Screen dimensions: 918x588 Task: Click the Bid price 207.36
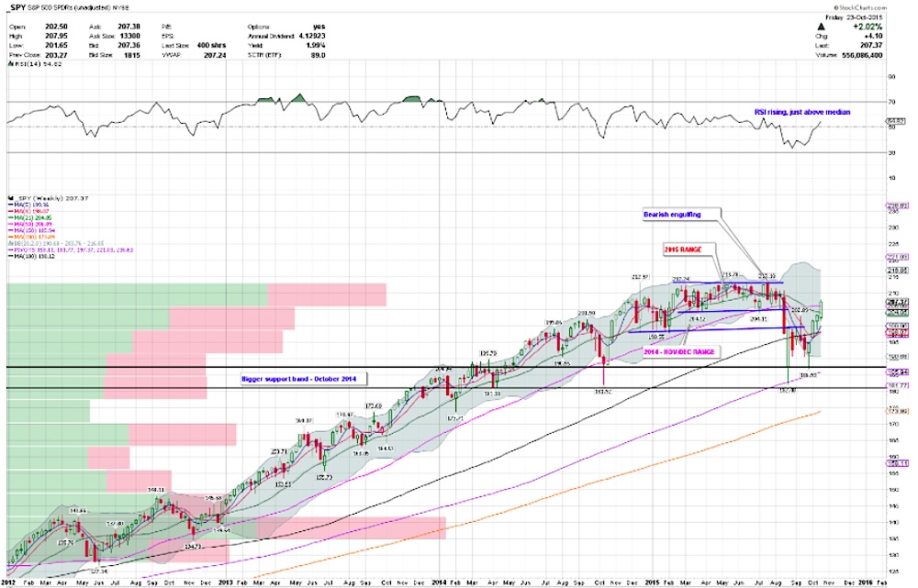(x=129, y=45)
